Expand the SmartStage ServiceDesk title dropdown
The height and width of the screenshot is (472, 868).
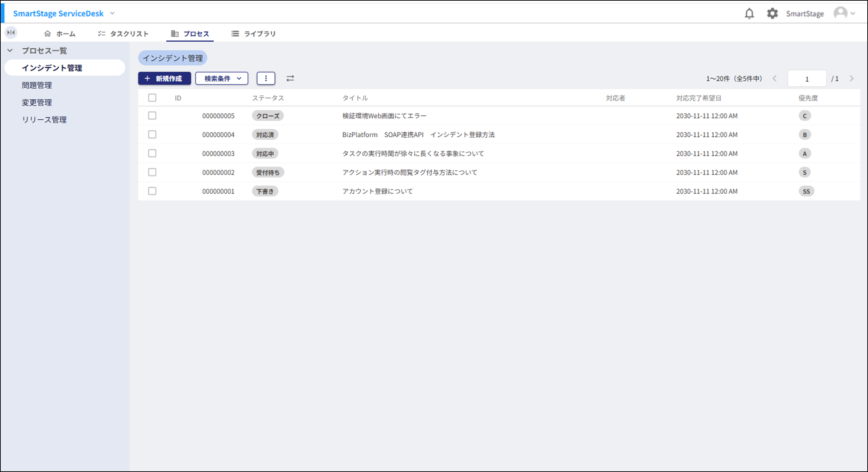tap(112, 13)
